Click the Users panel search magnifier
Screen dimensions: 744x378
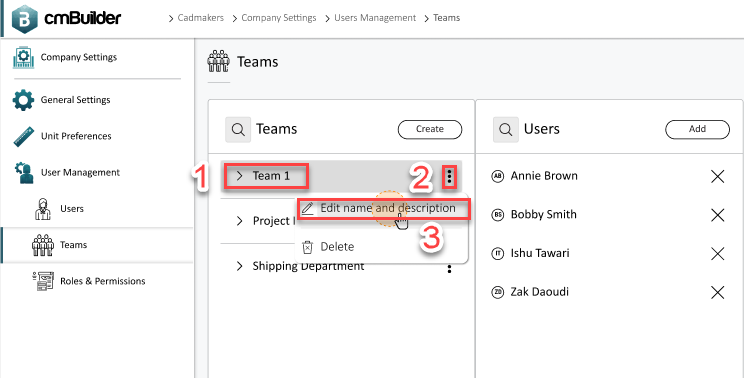506,129
